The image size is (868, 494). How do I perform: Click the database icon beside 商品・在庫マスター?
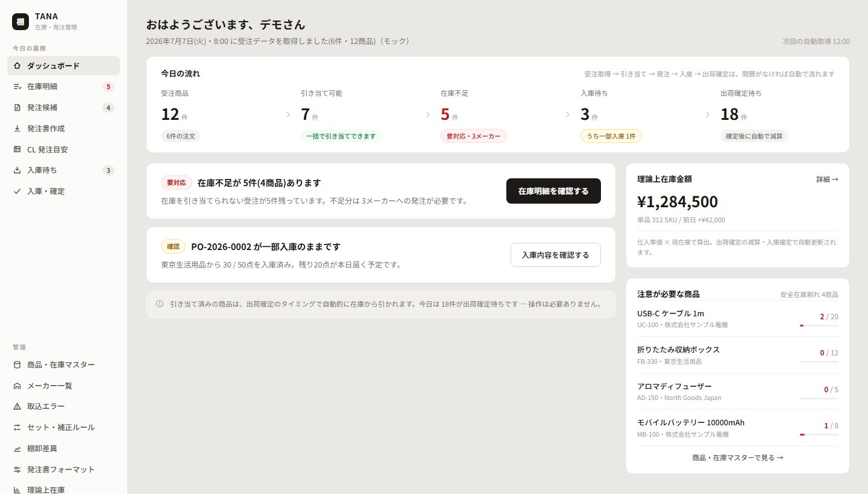click(17, 364)
